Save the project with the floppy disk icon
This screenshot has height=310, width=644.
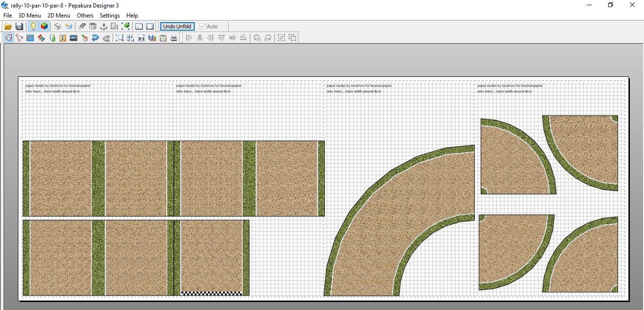click(x=19, y=26)
